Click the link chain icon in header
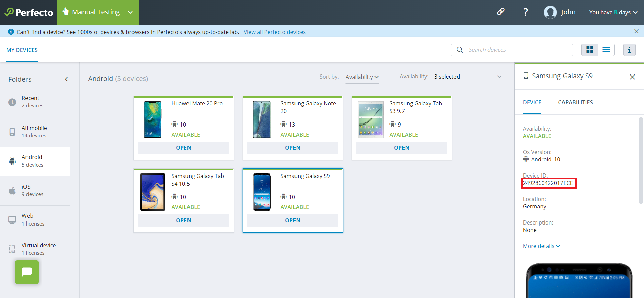This screenshot has height=298, width=644. (501, 12)
